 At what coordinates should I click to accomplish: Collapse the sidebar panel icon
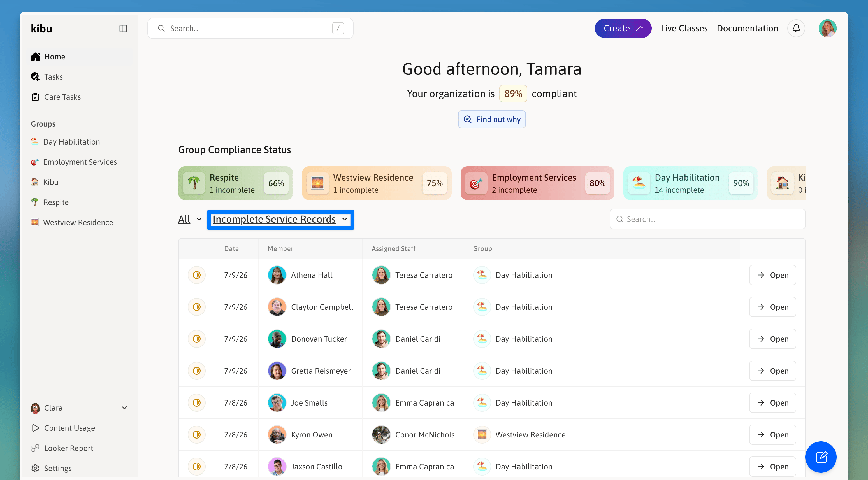[123, 29]
